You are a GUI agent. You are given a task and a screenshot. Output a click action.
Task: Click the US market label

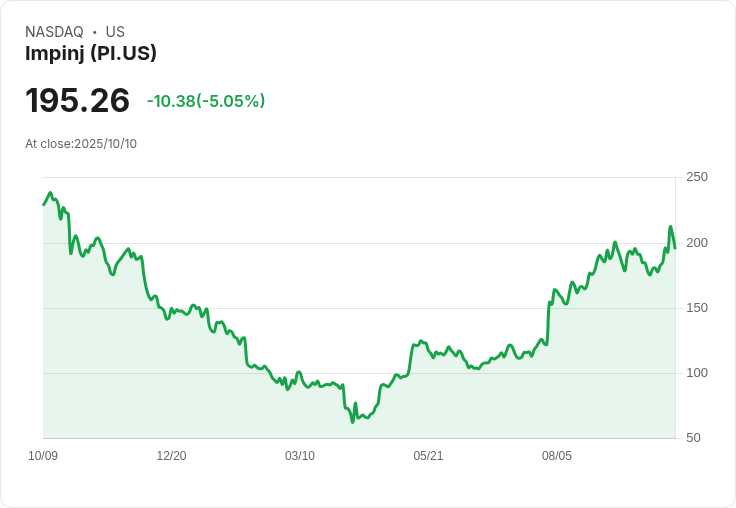(115, 32)
